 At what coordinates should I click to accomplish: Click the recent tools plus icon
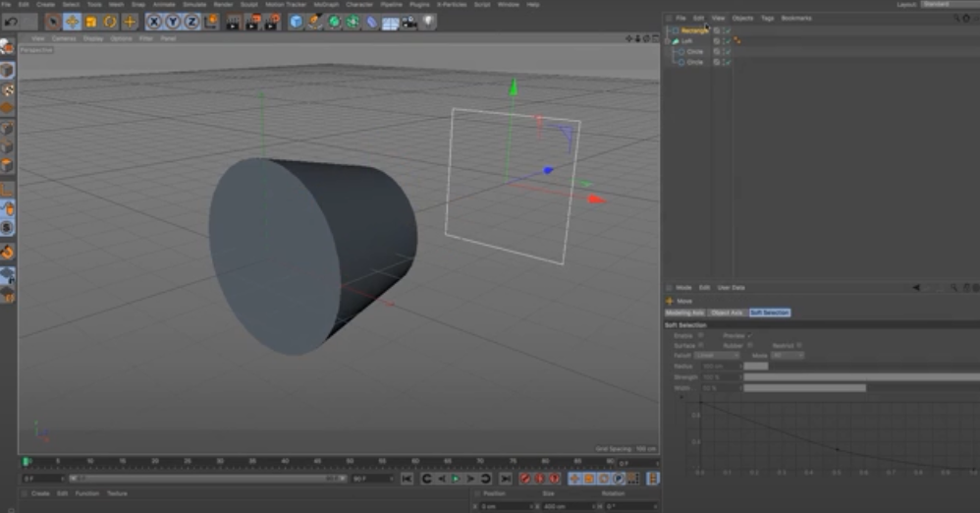[x=130, y=22]
